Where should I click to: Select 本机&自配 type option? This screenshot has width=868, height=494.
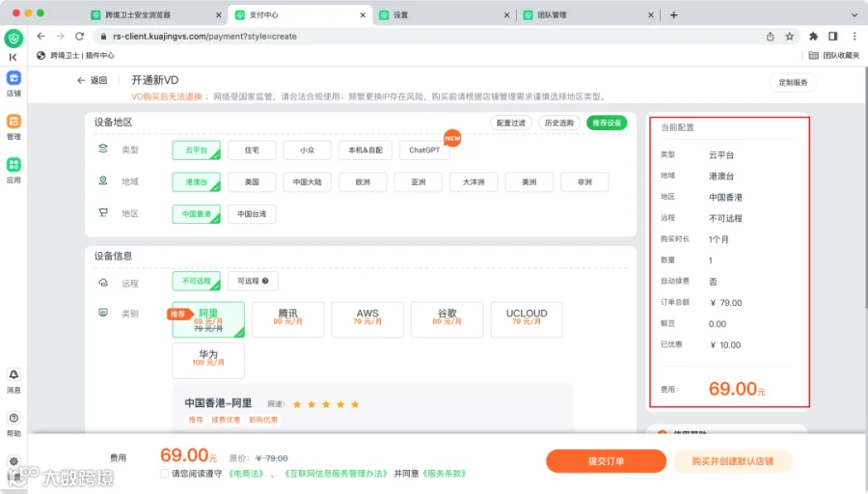point(366,151)
